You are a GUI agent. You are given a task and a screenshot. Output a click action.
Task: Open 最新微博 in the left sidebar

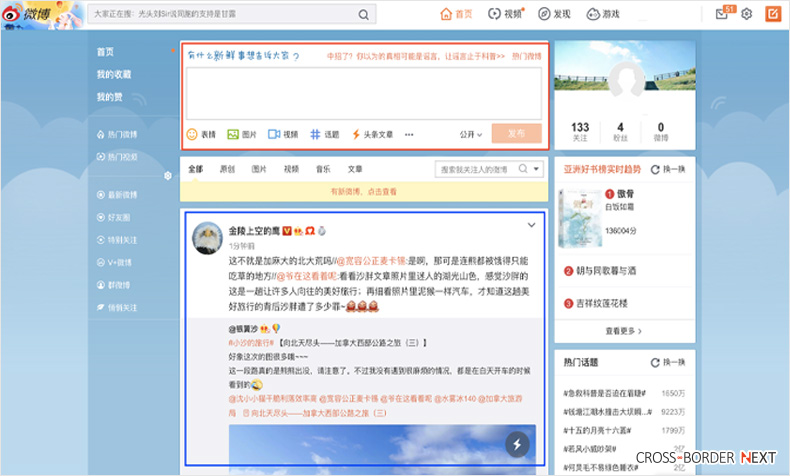[x=117, y=195]
